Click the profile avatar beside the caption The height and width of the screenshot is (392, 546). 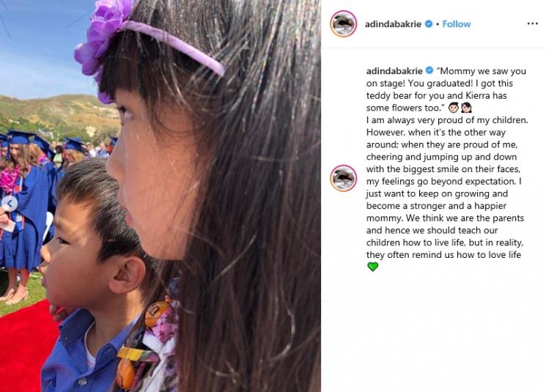pyautogui.click(x=343, y=178)
